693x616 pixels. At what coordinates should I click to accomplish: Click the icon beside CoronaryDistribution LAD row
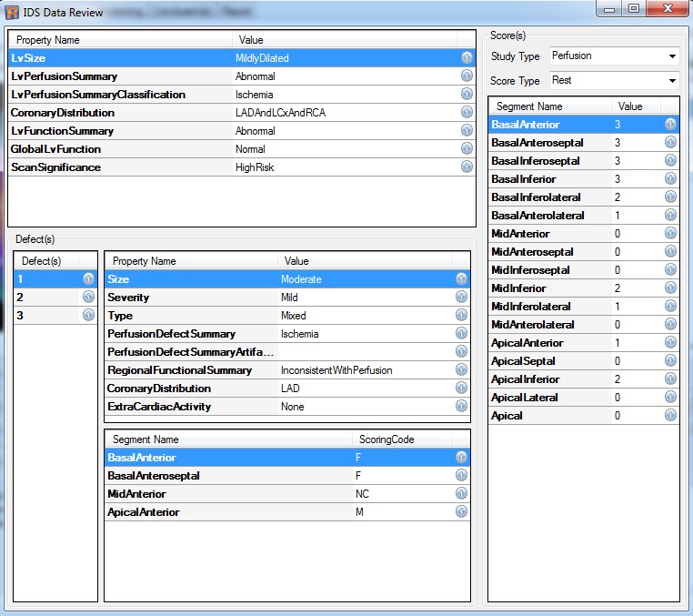pyautogui.click(x=462, y=389)
